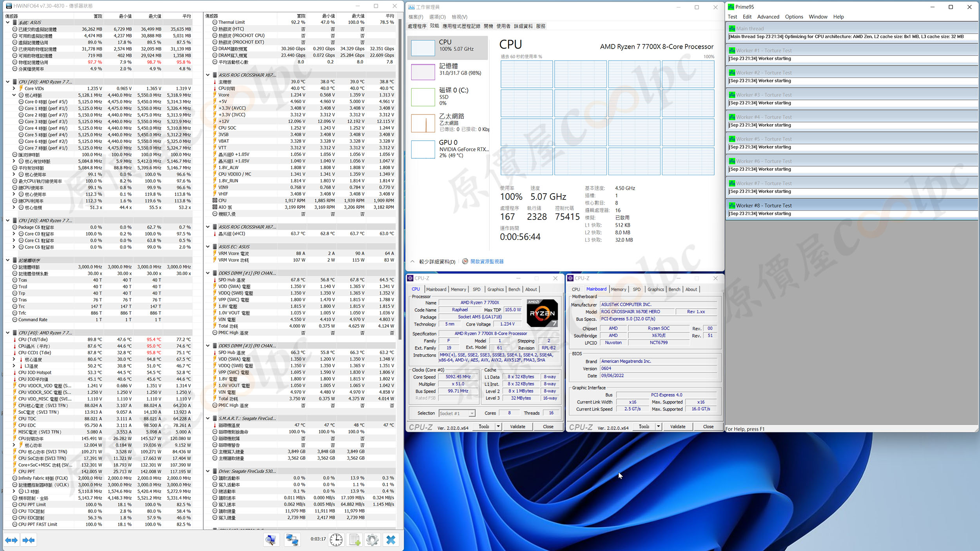The height and width of the screenshot is (551, 980).
Task: Click Close button in left CPU-Z window
Action: pyautogui.click(x=548, y=426)
